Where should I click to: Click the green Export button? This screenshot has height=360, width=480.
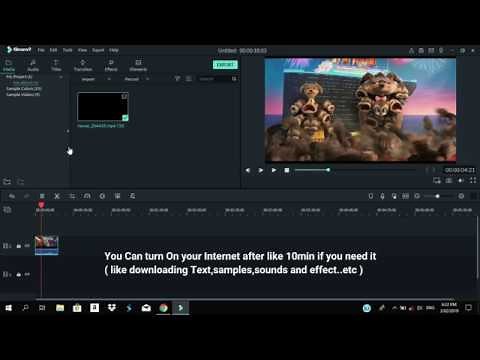click(225, 64)
